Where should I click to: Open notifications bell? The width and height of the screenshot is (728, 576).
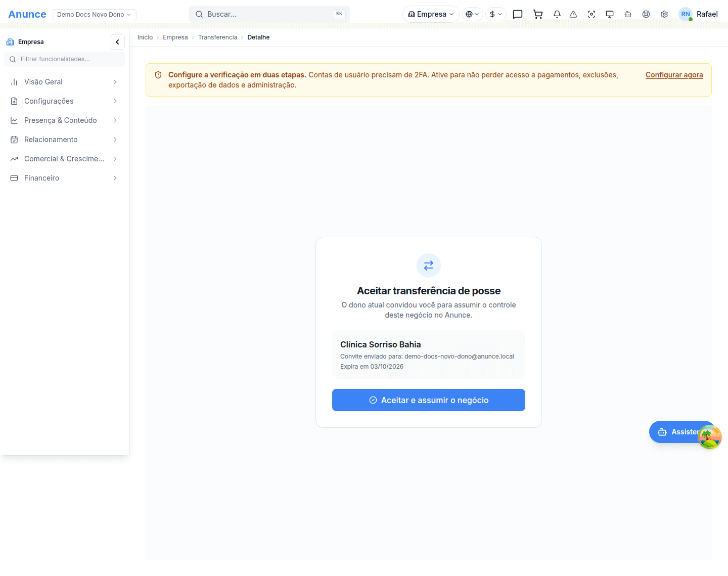557,14
